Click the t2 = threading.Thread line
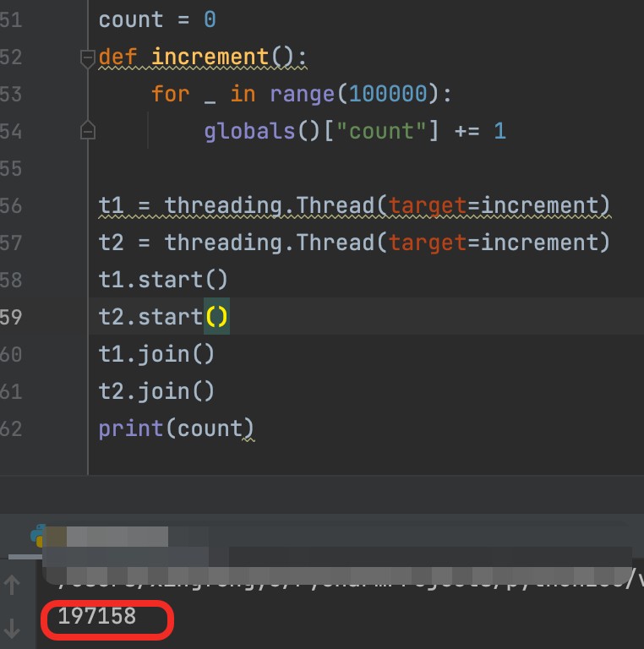 354,243
